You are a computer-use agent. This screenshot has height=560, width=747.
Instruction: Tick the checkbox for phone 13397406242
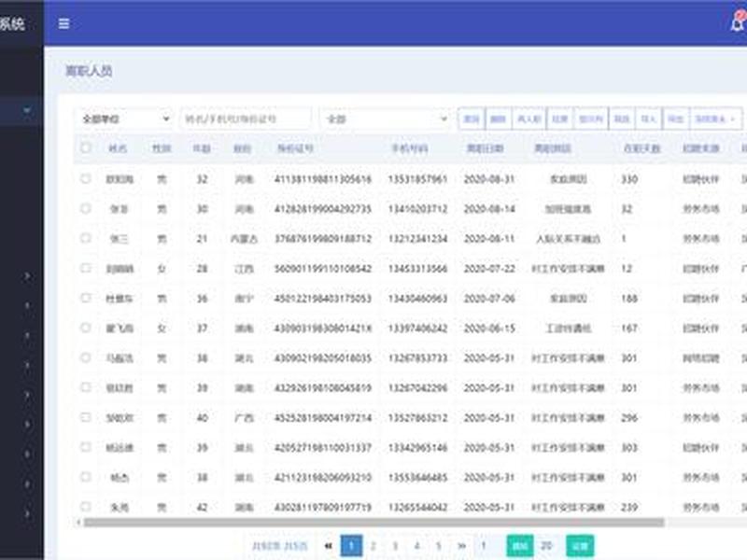(86, 328)
